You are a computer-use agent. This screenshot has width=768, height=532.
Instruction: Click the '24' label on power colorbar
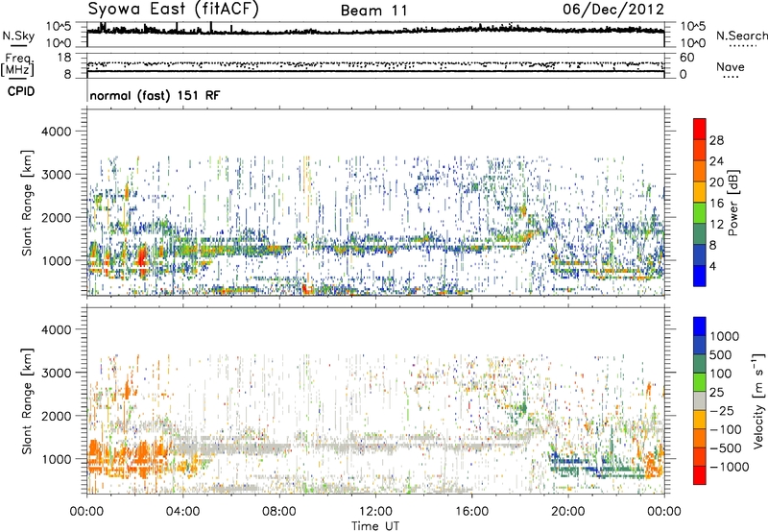(716, 161)
